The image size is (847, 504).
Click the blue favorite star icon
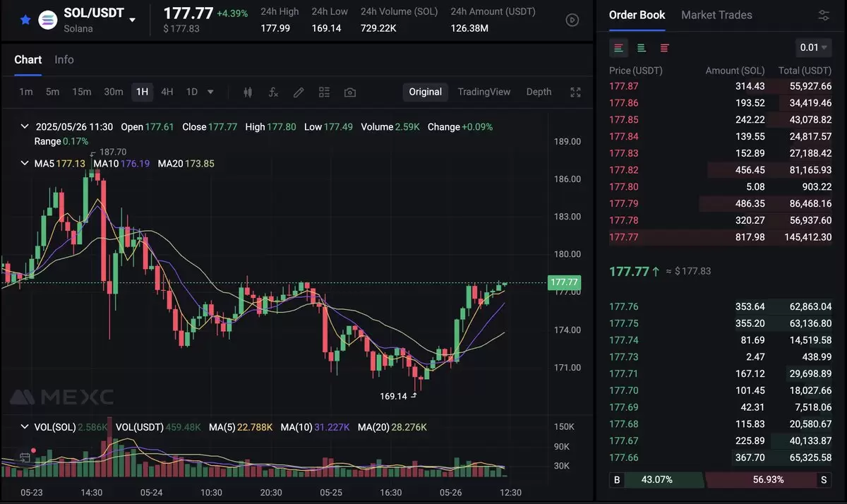25,20
